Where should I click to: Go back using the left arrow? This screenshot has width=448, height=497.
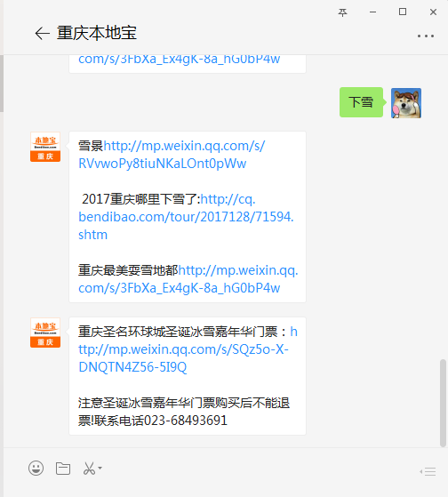click(x=42, y=33)
